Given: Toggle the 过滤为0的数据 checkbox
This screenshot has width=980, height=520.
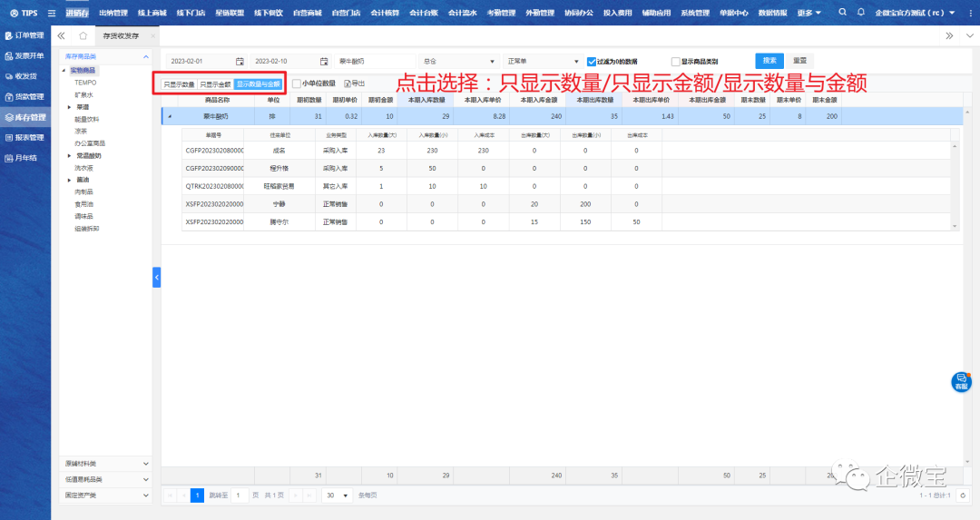Looking at the screenshot, I should (x=592, y=61).
